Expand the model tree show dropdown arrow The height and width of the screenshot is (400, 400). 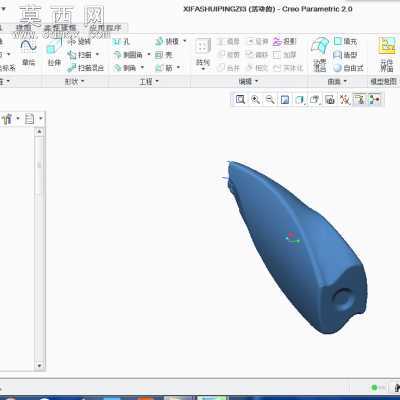pos(41,119)
